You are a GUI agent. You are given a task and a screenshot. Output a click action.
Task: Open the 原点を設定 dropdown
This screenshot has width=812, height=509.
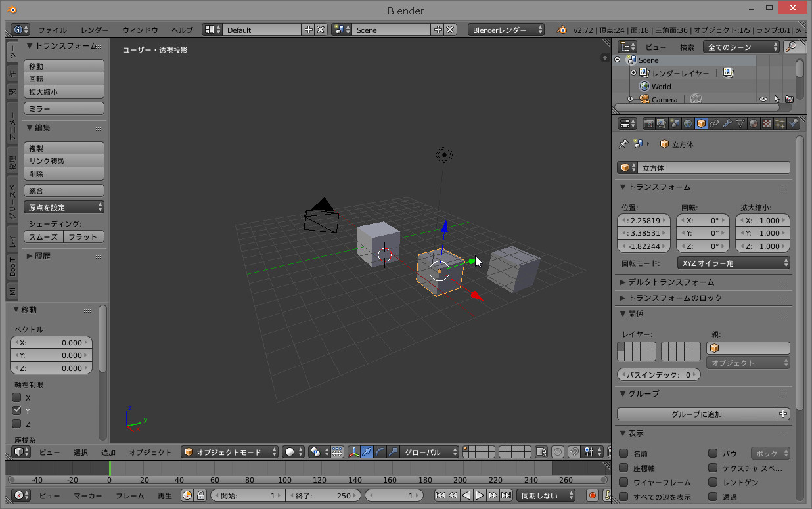[x=64, y=207]
